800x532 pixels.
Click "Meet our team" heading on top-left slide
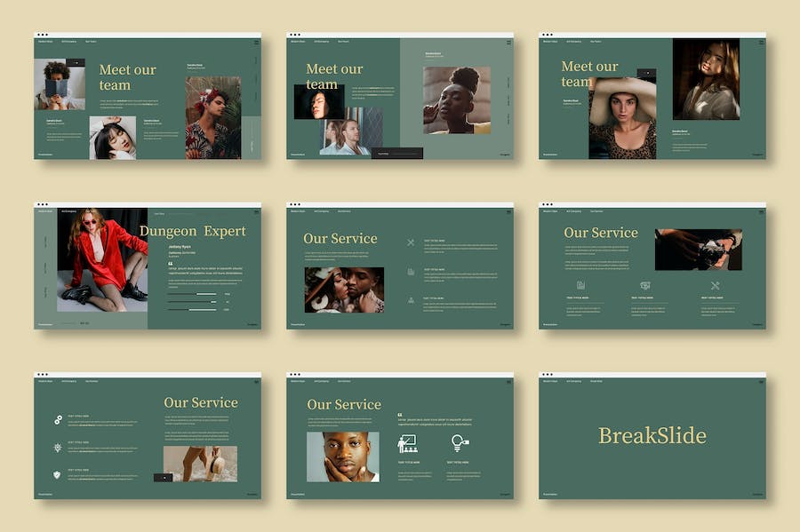coord(127,77)
